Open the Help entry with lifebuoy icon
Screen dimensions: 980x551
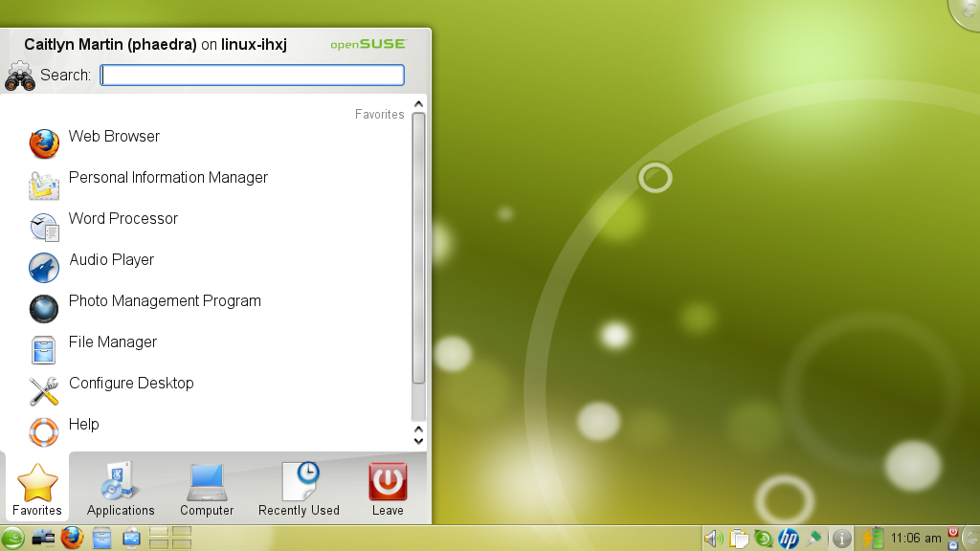83,426
